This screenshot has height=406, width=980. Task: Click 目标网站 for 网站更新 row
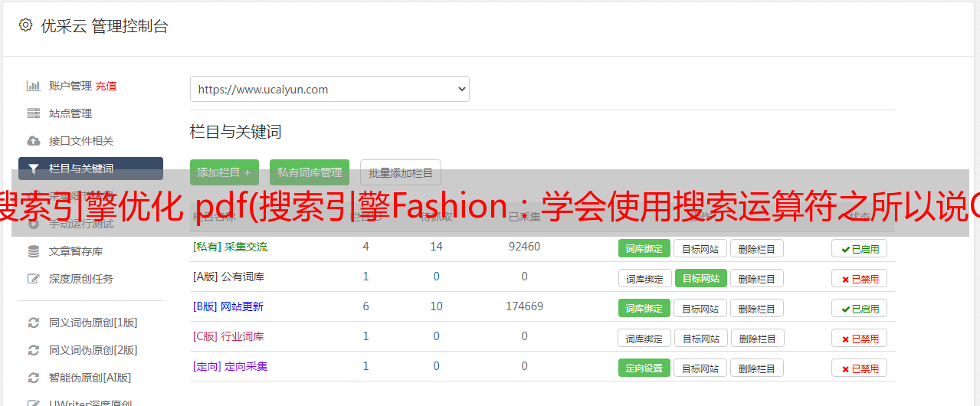click(700, 308)
